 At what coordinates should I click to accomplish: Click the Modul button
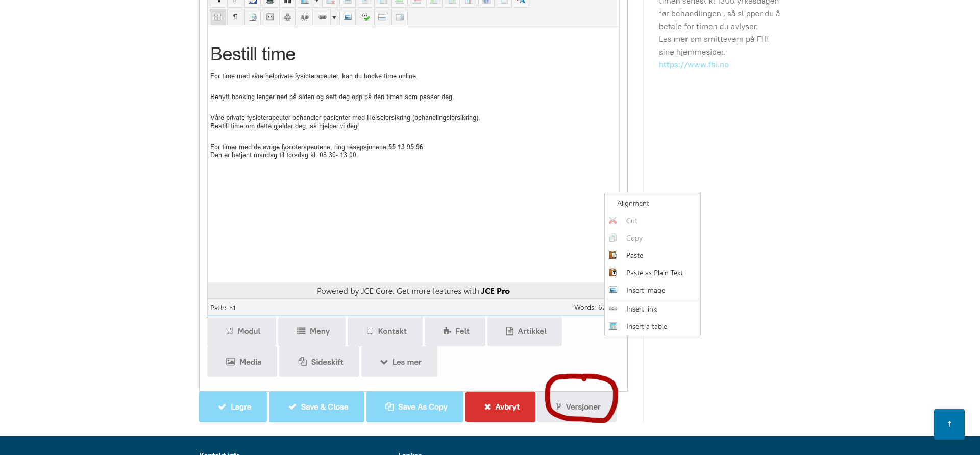point(242,331)
